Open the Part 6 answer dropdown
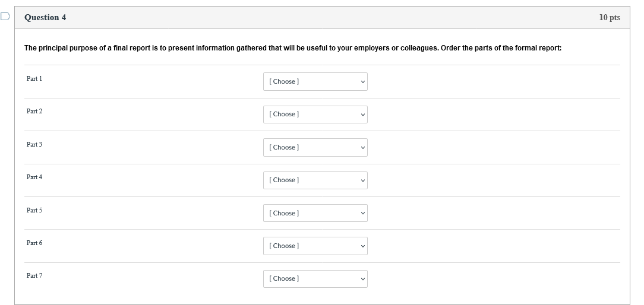This screenshot has width=644, height=305. coord(315,246)
